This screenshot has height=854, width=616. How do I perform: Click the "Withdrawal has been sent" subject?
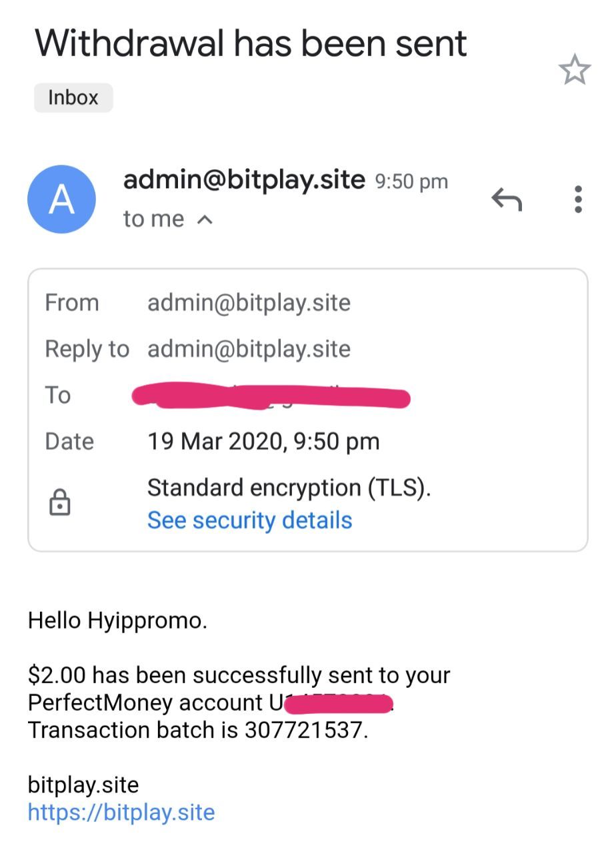[x=251, y=43]
